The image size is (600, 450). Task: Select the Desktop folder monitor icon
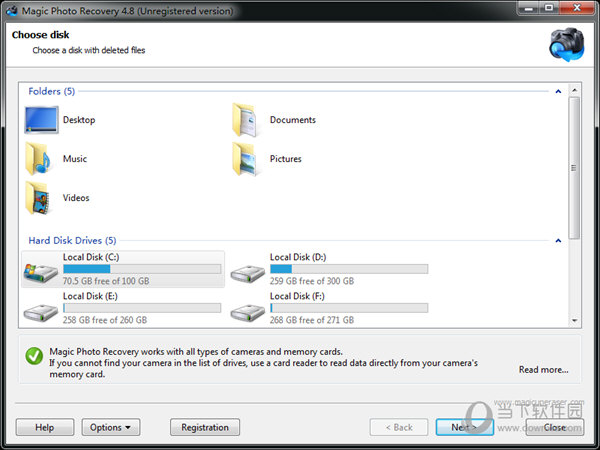pos(41,120)
